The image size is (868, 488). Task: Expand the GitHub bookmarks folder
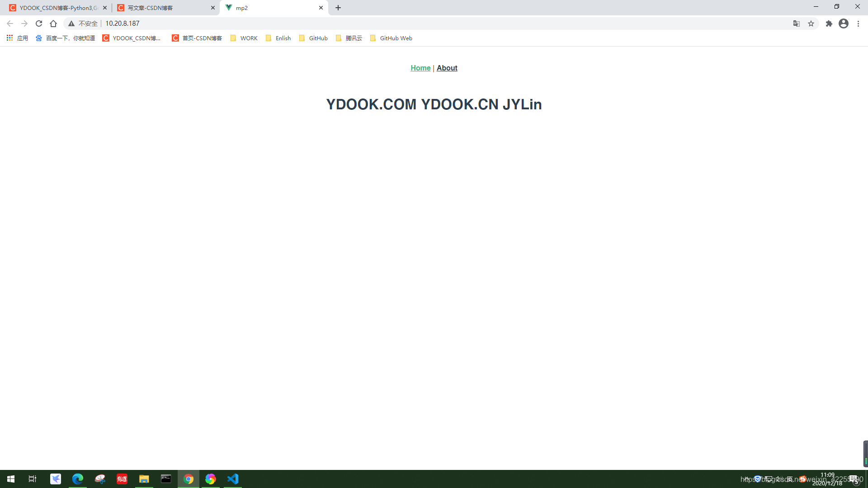click(313, 38)
